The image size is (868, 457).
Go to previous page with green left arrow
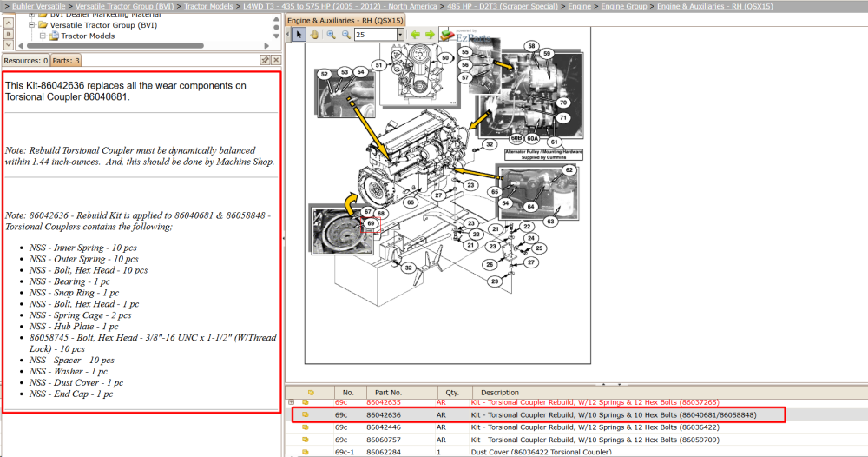(x=415, y=35)
